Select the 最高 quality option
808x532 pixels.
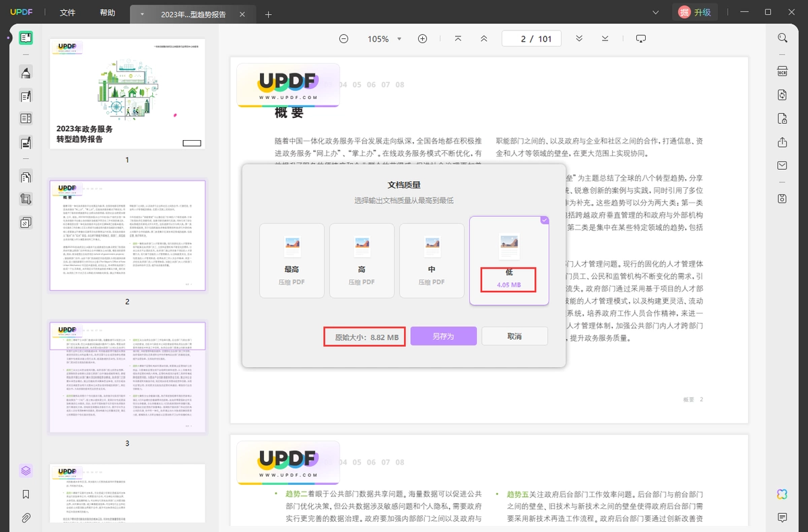pyautogui.click(x=292, y=261)
